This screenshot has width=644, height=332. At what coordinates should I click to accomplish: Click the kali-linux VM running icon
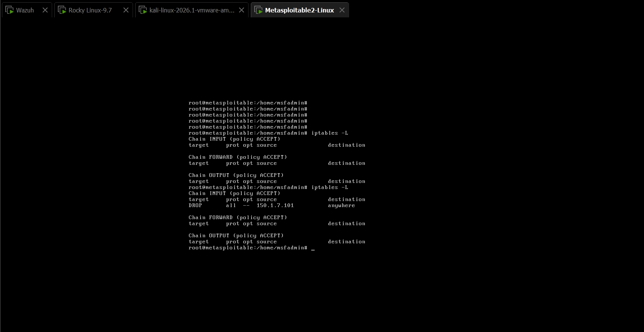pos(143,10)
